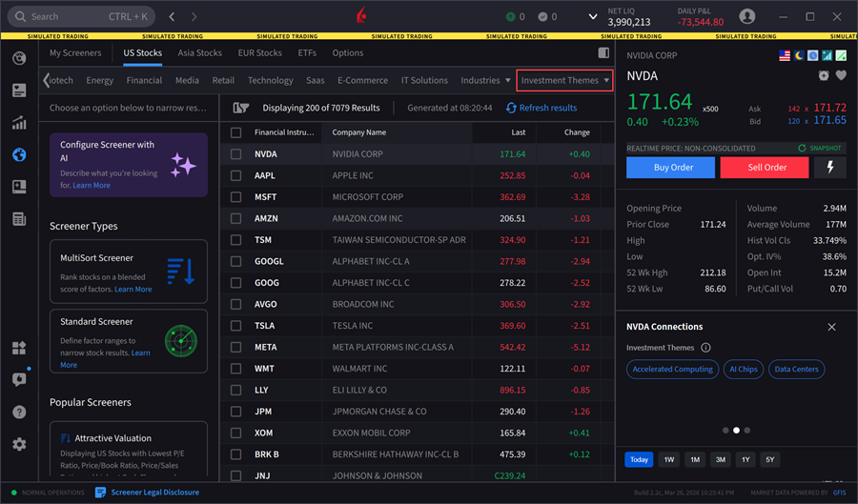Close the NVDA Connections panel
Viewport: 858px width, 504px height.
831,327
